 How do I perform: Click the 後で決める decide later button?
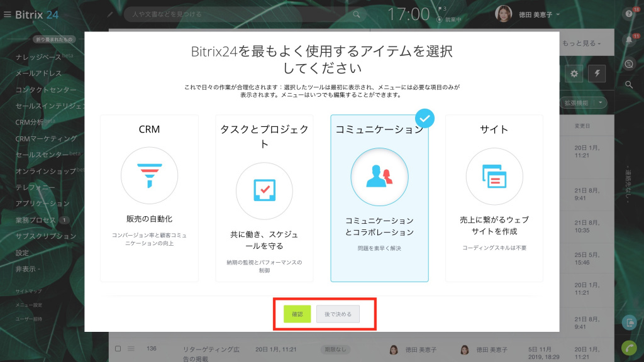pos(338,314)
